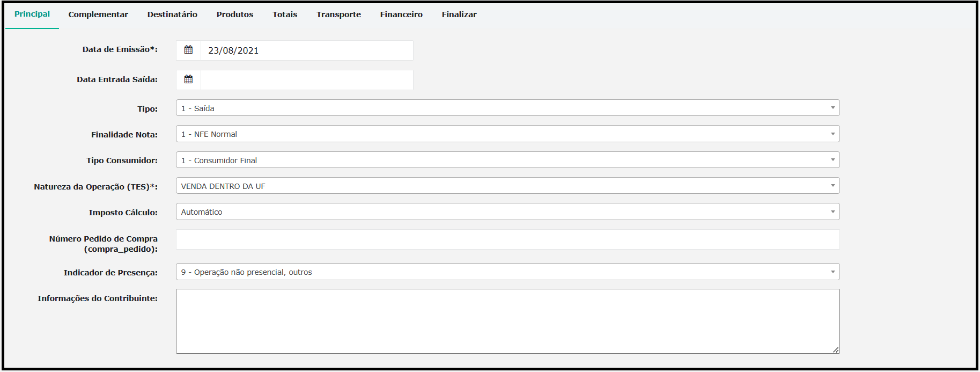
Task: Select the Principal tab
Action: [32, 14]
